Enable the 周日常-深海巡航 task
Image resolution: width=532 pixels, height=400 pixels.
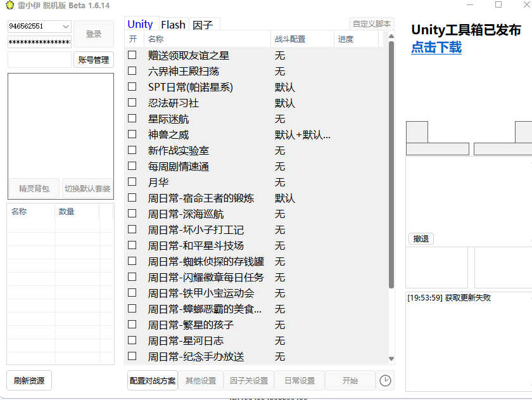click(x=131, y=214)
